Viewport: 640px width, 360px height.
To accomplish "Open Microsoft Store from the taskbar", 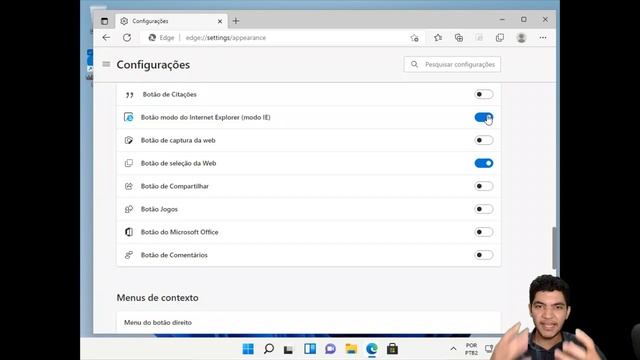I will coord(392,349).
